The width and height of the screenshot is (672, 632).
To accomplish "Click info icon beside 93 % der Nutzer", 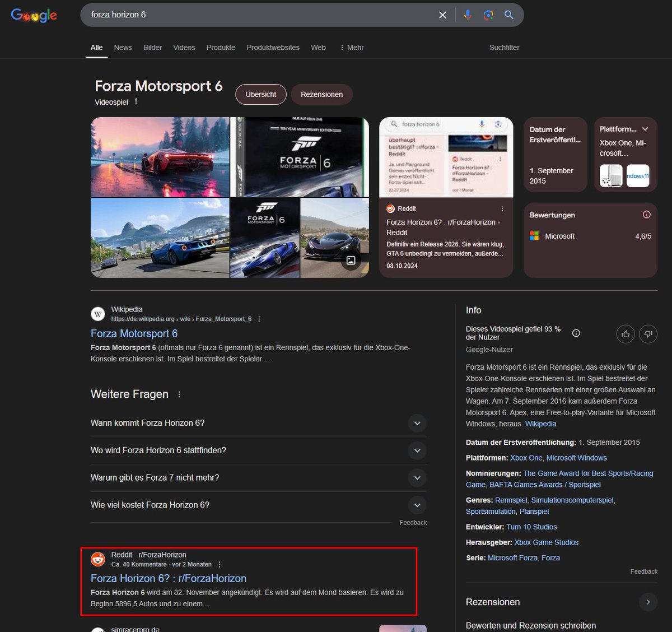I will (576, 333).
